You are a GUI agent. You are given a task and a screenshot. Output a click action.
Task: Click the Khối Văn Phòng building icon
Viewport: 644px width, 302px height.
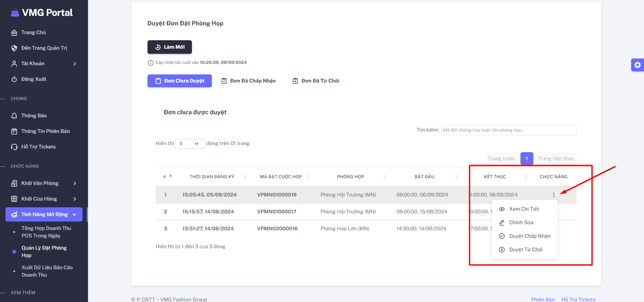[14, 183]
